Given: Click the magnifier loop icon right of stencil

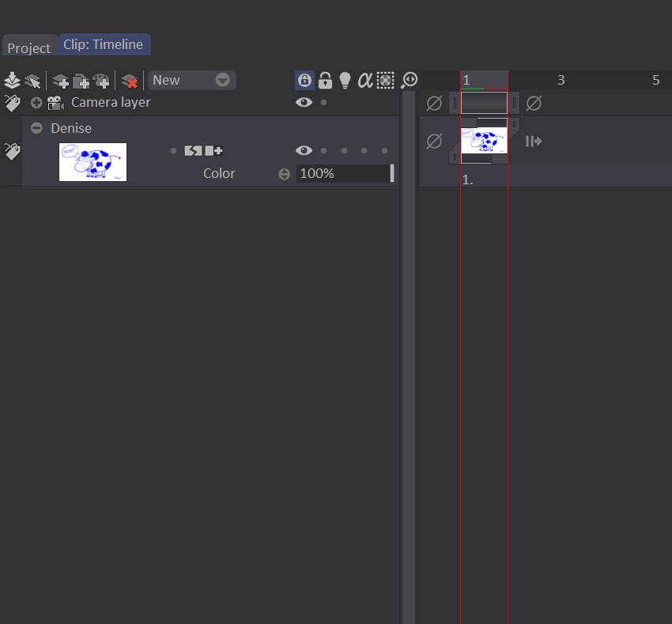Looking at the screenshot, I should pyautogui.click(x=409, y=80).
